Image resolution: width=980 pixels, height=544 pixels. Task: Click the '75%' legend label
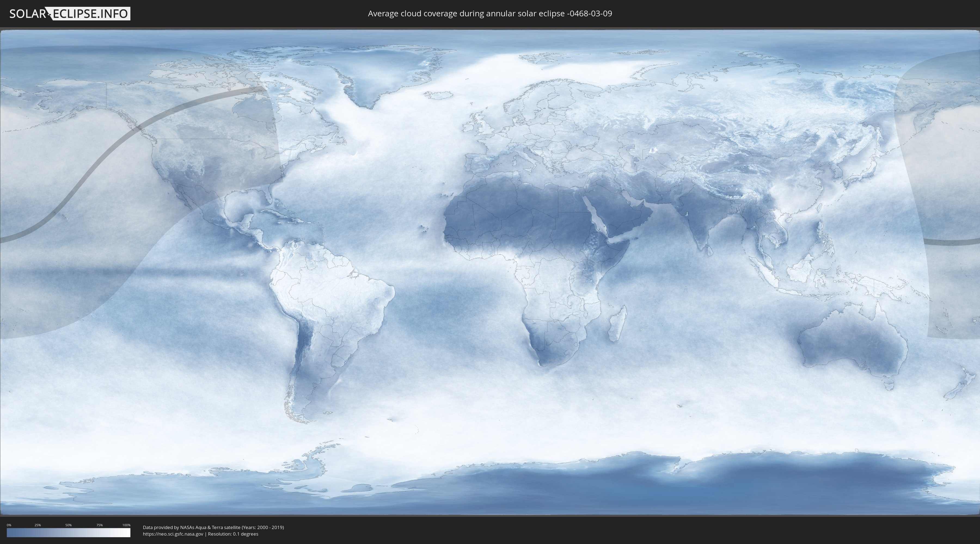(x=100, y=525)
